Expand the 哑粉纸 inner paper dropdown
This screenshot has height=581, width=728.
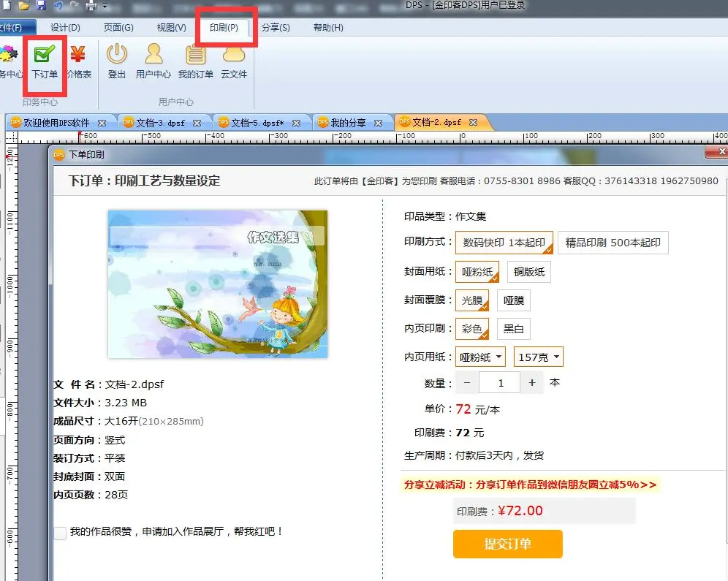point(481,357)
